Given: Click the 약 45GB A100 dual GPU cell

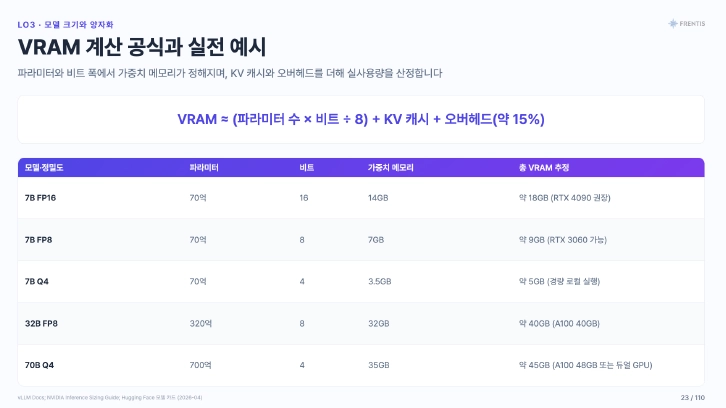Looking at the screenshot, I should (x=585, y=365).
